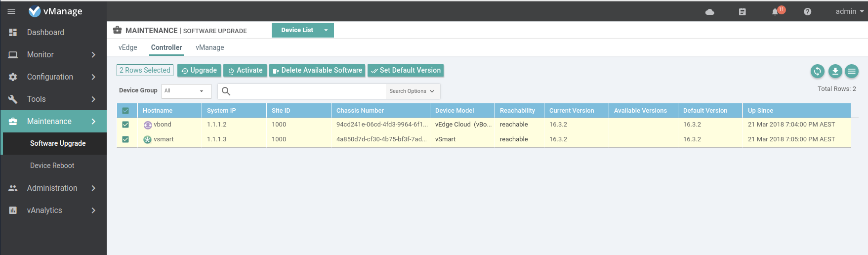Screen dimensions: 868x255
Task: Expand Search Options dropdown
Action: (x=412, y=91)
